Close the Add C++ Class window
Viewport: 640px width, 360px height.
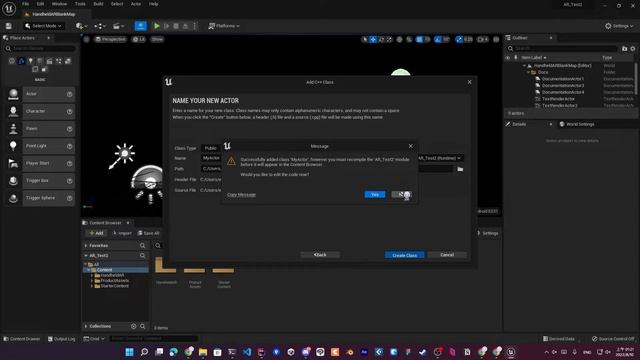(469, 82)
